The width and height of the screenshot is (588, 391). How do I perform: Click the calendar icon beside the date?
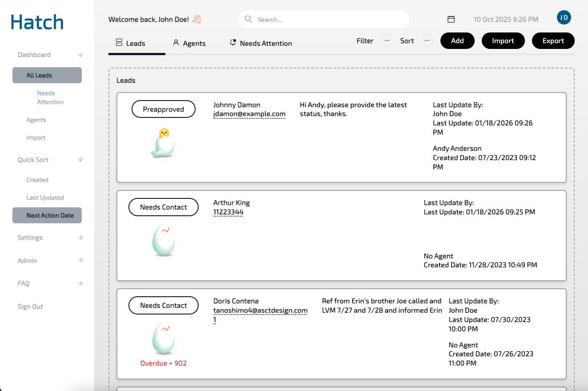click(451, 19)
